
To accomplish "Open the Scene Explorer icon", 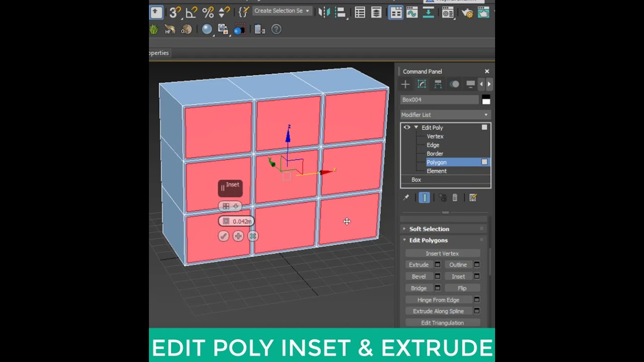I will coord(360,13).
